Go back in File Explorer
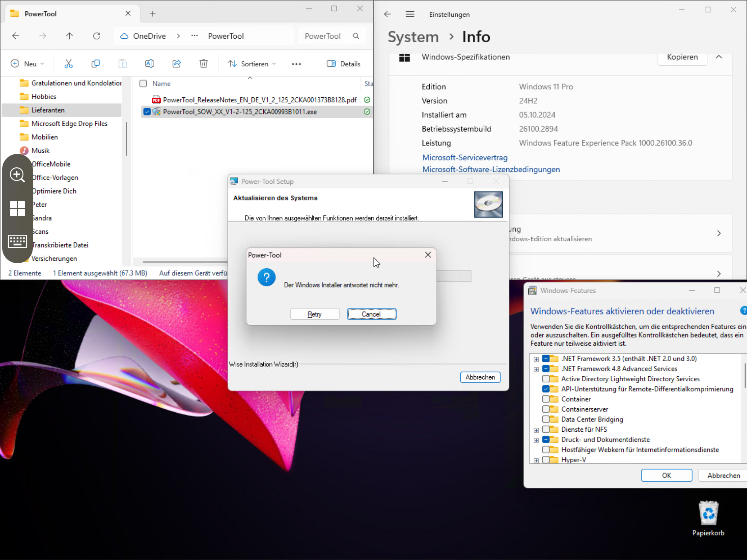This screenshot has height=560, width=747. 16,36
